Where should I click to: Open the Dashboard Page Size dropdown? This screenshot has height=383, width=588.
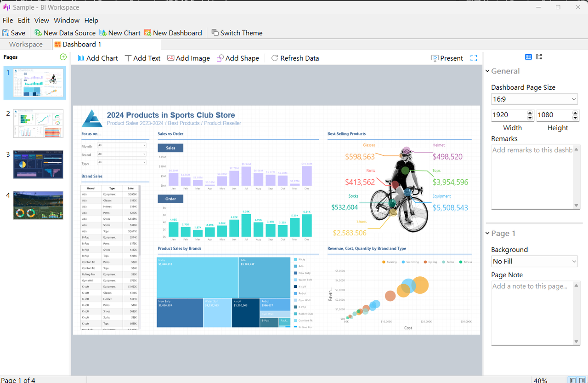(535, 99)
